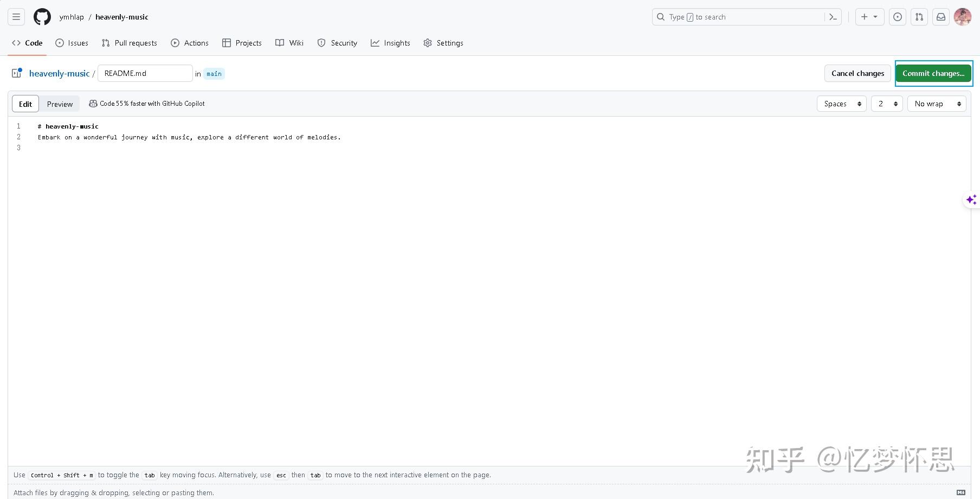
Task: Open the repository Settings tab
Action: (x=443, y=43)
